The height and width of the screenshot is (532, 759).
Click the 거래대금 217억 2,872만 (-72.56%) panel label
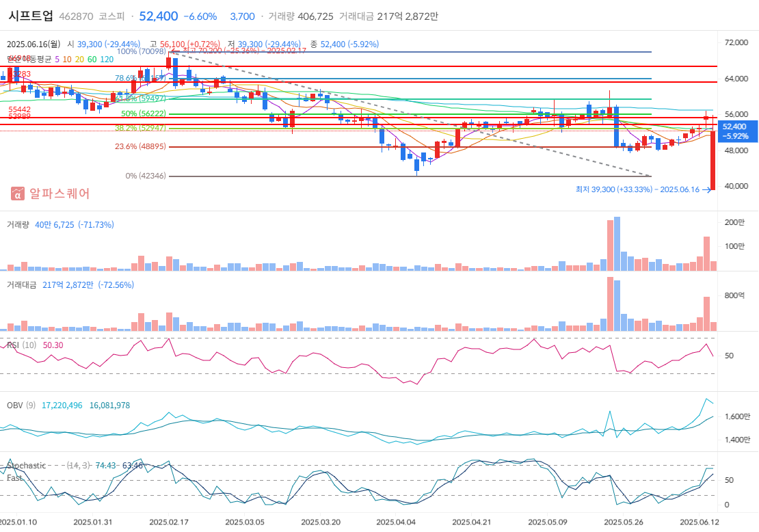[70, 285]
